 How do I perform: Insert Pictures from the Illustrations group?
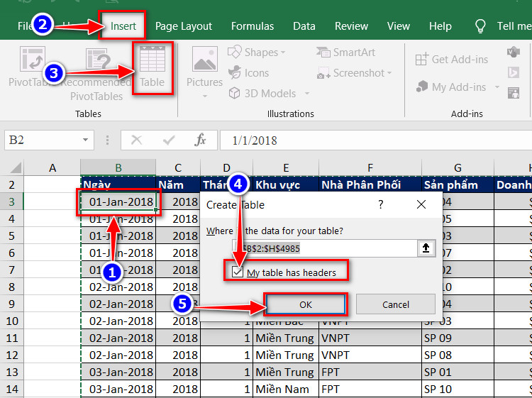[204, 67]
